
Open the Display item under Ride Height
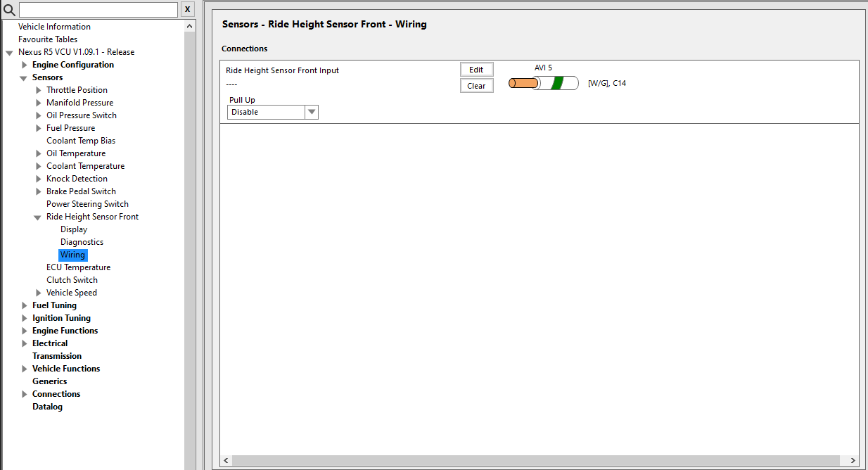[x=74, y=229]
